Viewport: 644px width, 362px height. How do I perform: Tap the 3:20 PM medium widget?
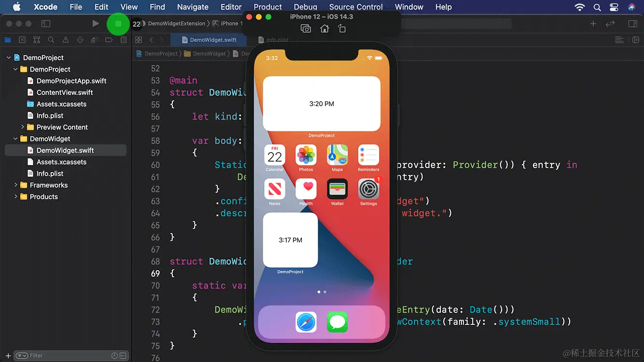[322, 103]
